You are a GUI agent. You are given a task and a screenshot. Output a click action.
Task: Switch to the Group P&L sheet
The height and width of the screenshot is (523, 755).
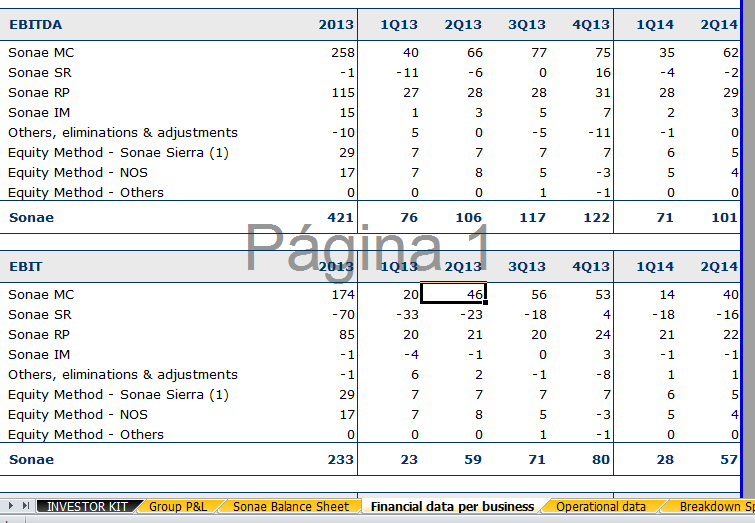tap(178, 507)
